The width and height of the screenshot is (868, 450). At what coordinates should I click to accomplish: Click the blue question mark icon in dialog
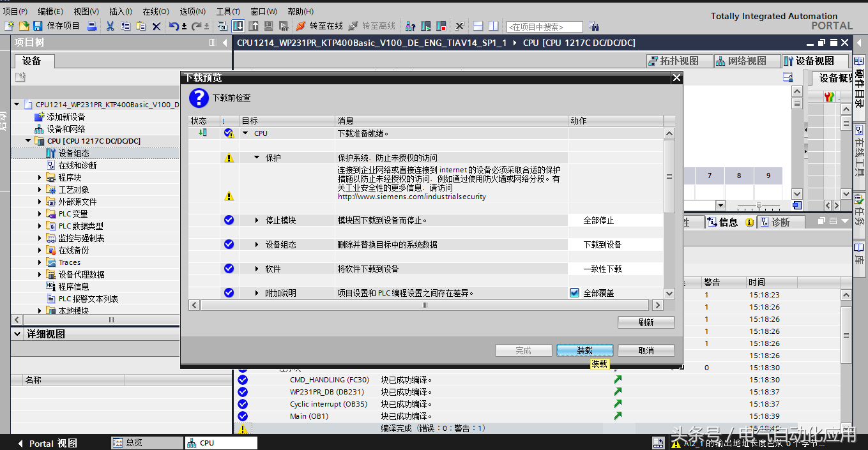[x=199, y=98]
